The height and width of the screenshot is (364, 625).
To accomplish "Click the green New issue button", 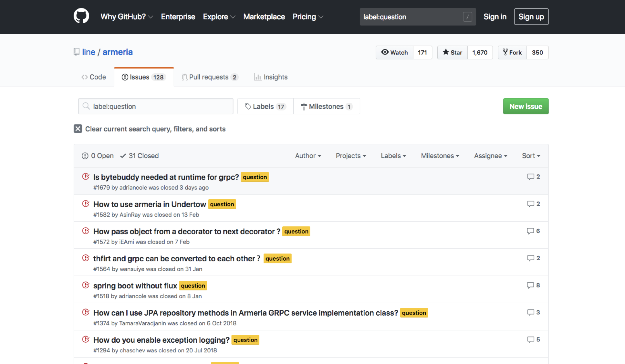I will tap(526, 106).
